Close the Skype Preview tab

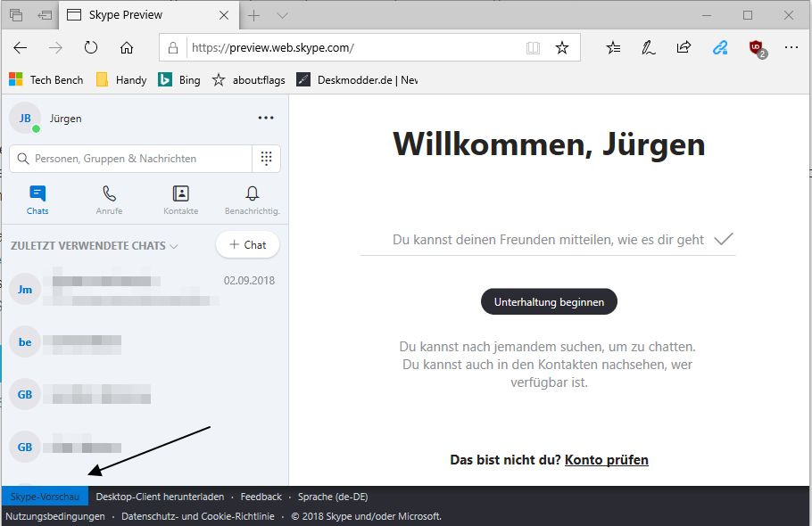224,15
